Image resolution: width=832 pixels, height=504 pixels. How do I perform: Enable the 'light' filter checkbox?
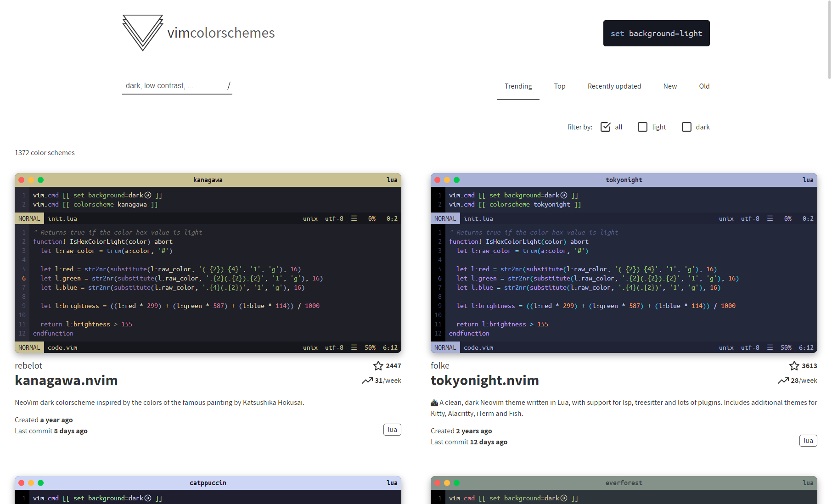click(x=642, y=127)
